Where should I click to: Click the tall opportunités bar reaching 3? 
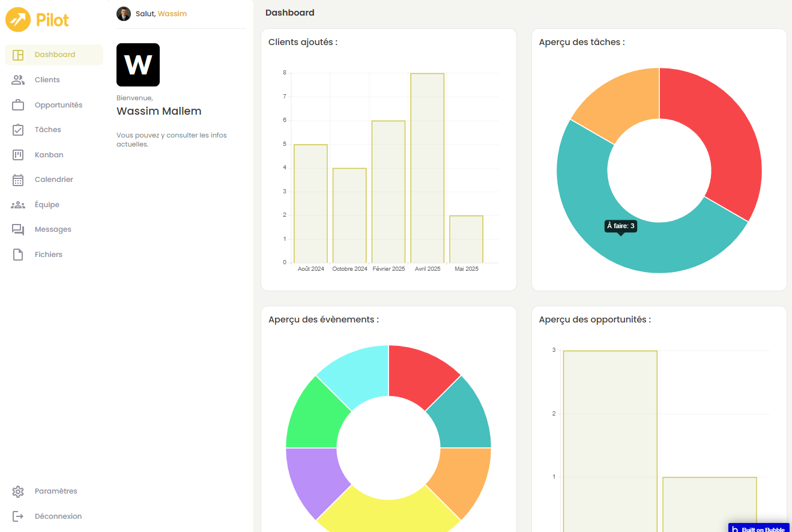[610, 441]
